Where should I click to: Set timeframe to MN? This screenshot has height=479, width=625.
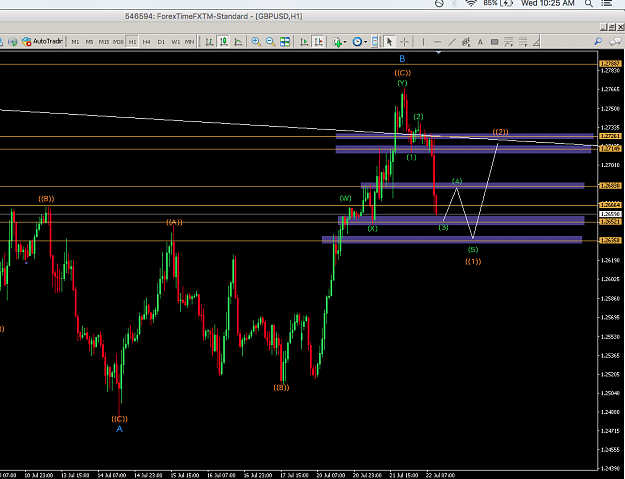(189, 41)
